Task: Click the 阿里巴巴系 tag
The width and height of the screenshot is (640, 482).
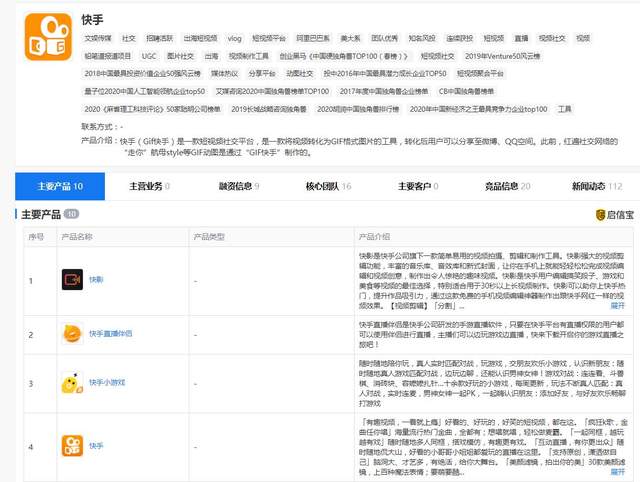Action: point(313,38)
